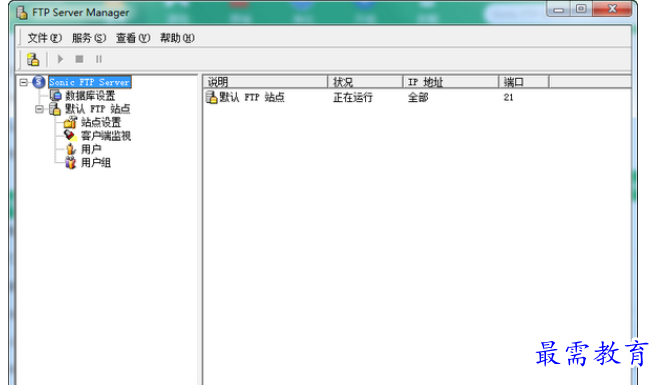The width and height of the screenshot is (657, 385).
Task: Click the 用户组 group icon
Action: click(70, 163)
